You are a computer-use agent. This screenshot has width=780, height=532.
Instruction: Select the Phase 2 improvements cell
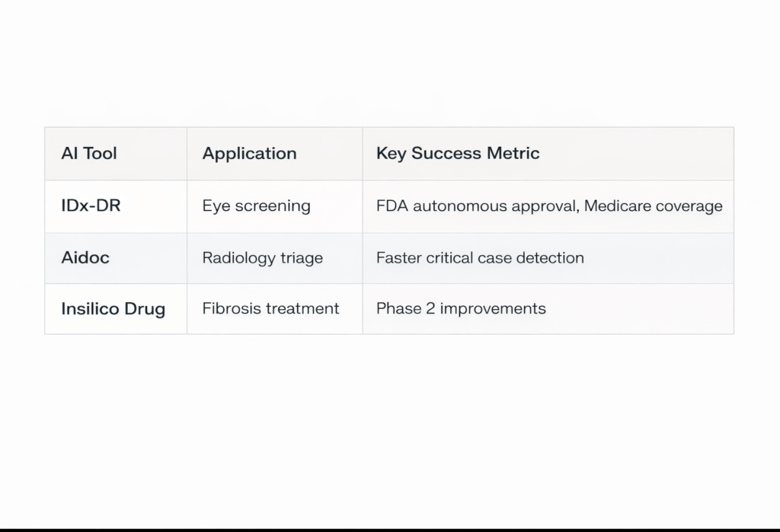click(461, 309)
